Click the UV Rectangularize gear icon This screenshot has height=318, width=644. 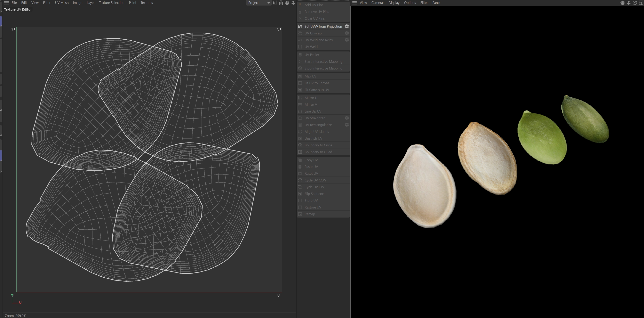347,125
